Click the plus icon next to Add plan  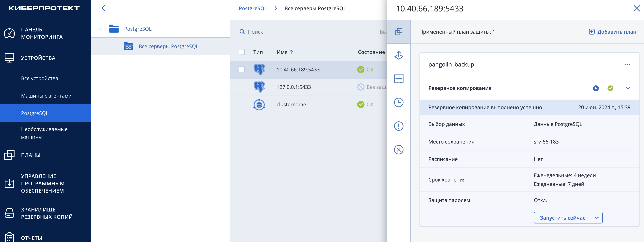click(592, 32)
